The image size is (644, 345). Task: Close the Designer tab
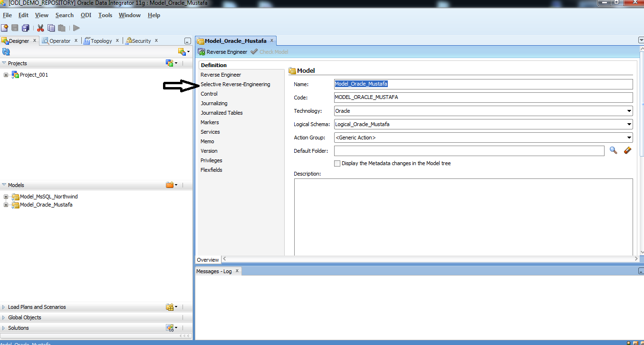(x=34, y=40)
